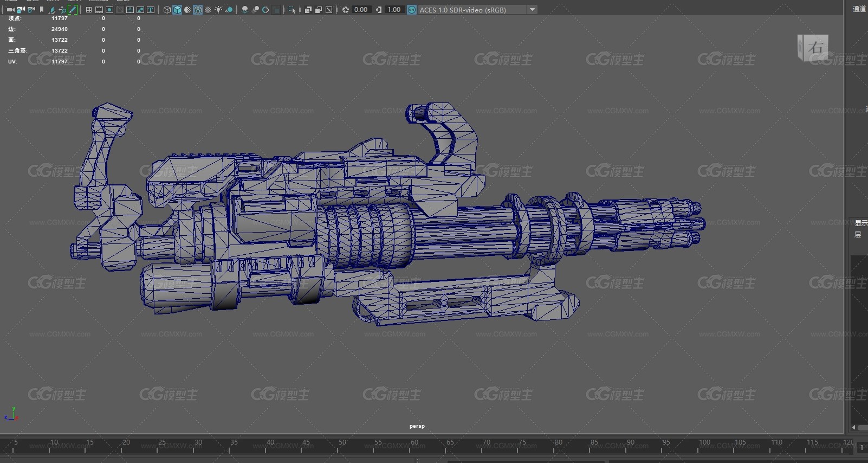Open the 通道 channel box tab
Viewport: 868px width, 463px height.
(859, 9)
